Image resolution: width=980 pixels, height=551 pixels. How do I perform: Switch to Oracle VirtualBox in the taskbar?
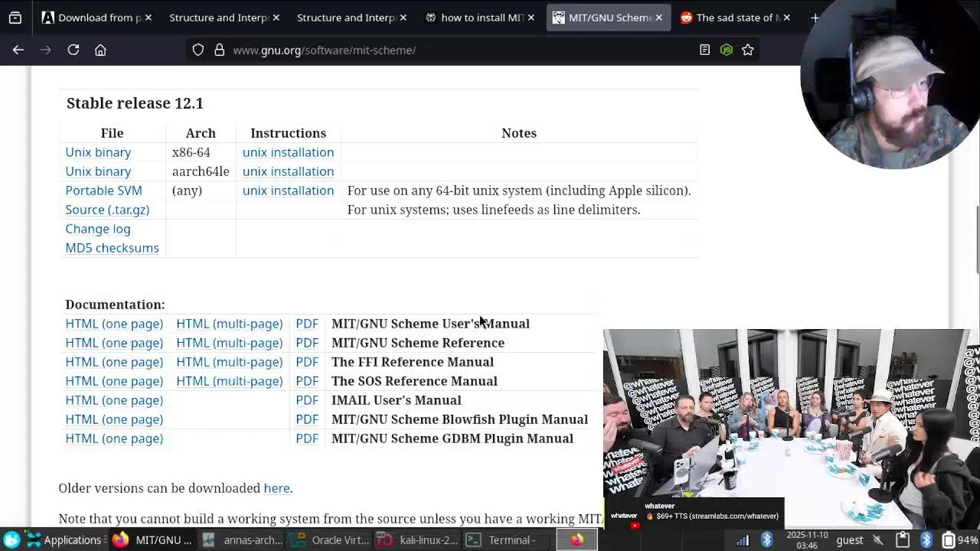coord(332,540)
